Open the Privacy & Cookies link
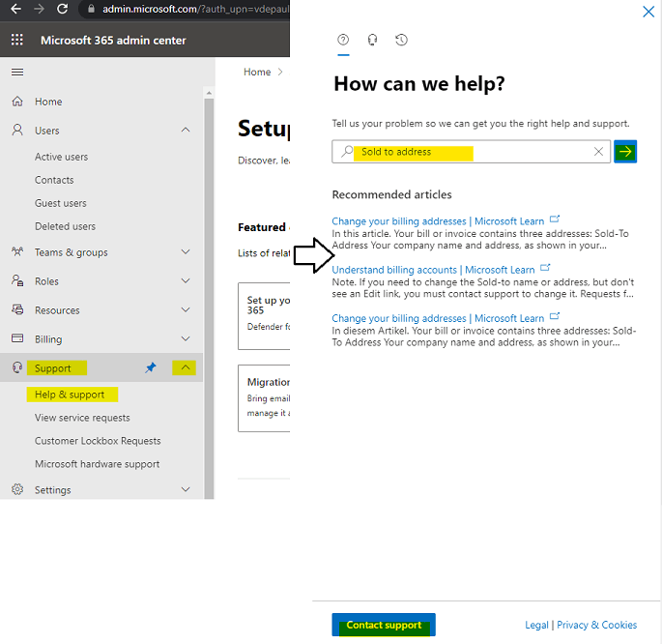662x644 pixels. pyautogui.click(x=596, y=625)
